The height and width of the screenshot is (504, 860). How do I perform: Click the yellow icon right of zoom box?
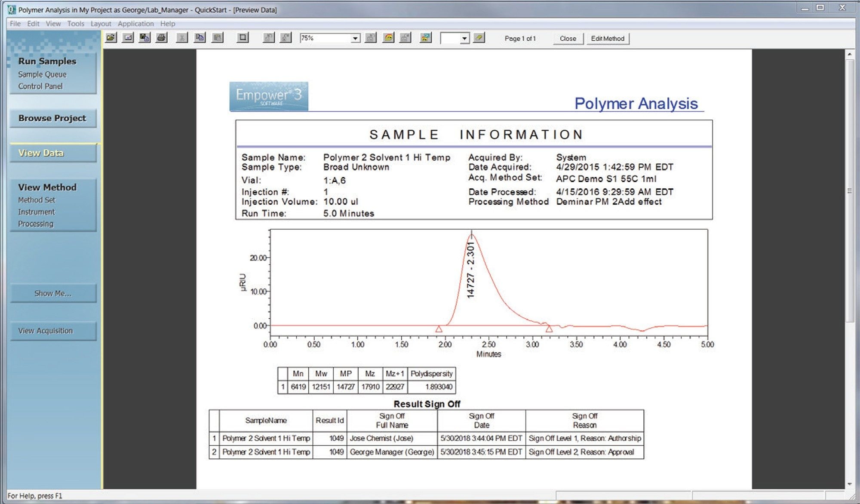(x=388, y=38)
